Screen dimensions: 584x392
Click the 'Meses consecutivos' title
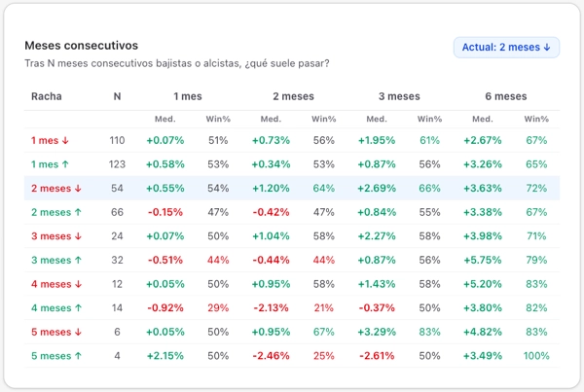pos(81,46)
